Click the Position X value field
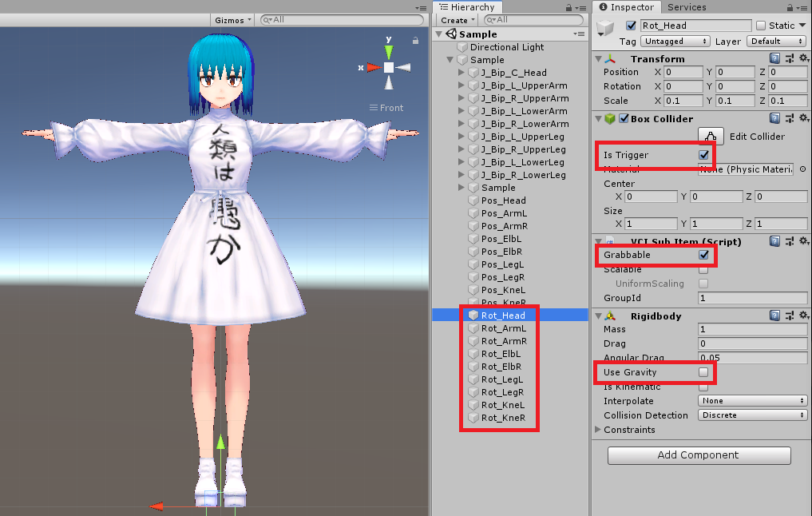The image size is (812, 516). (x=683, y=72)
